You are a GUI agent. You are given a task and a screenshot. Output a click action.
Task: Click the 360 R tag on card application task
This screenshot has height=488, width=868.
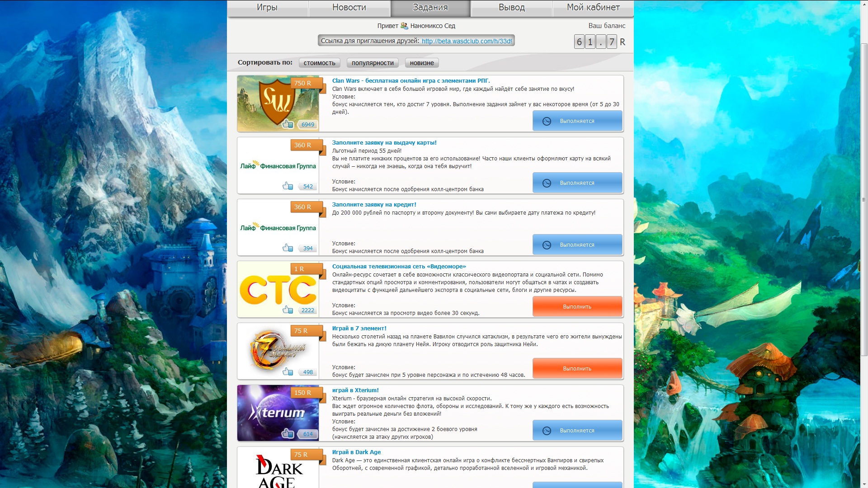[307, 145]
